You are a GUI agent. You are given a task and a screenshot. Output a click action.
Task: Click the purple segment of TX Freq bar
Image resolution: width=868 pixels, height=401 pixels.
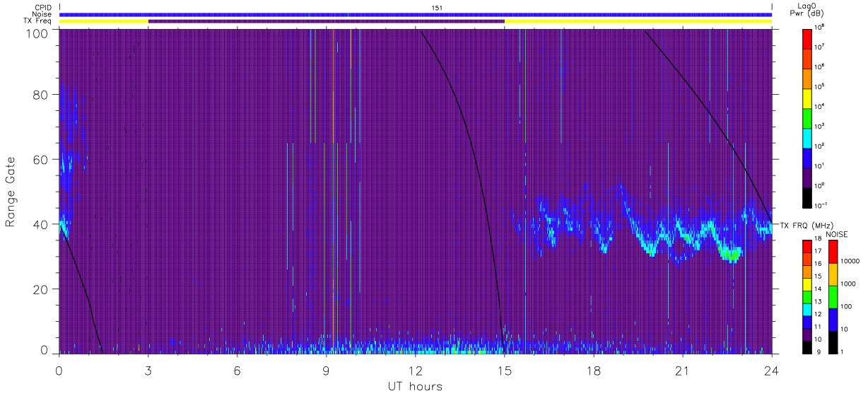point(326,21)
